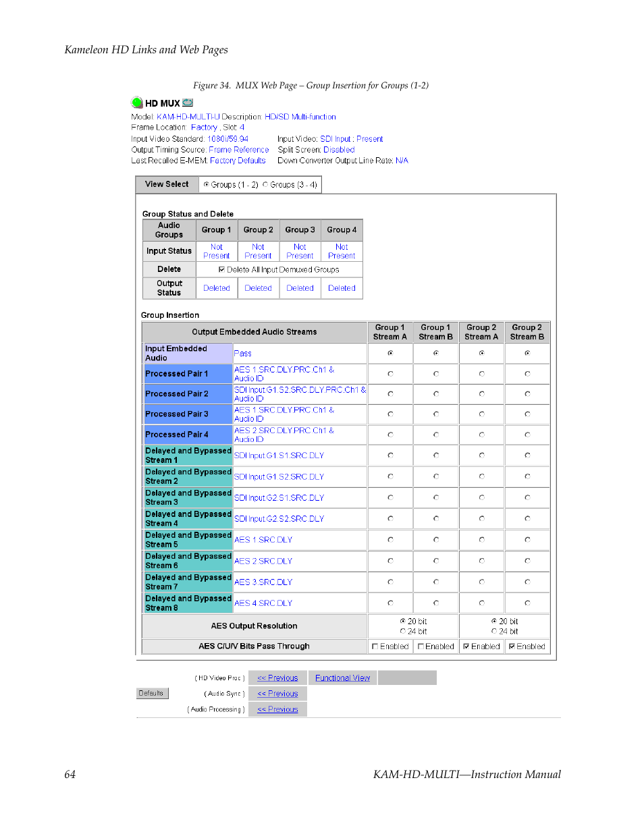The width and height of the screenshot is (644, 828).
Task: Select Delayed and Bypassed Stream 6 for Group 1 Stream A
Action: (390, 561)
